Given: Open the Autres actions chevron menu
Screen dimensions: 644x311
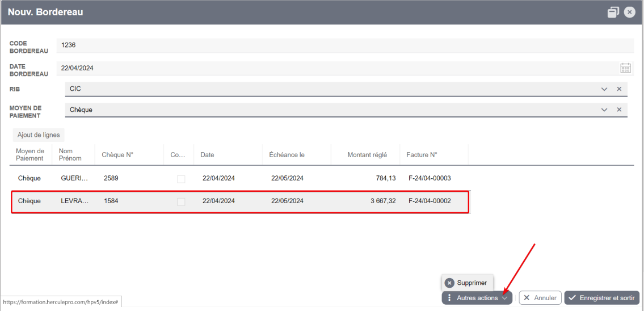Looking at the screenshot, I should [505, 299].
